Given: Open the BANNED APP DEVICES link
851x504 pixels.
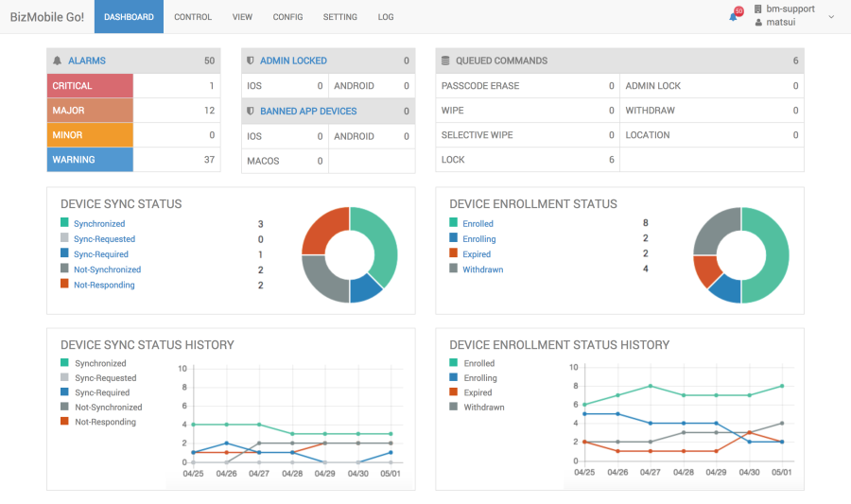Looking at the screenshot, I should click(x=308, y=112).
